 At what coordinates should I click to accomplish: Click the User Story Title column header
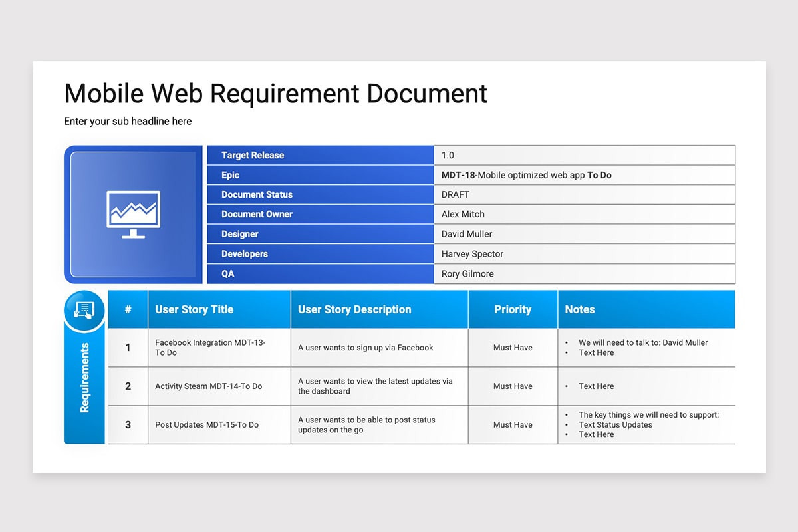point(219,309)
